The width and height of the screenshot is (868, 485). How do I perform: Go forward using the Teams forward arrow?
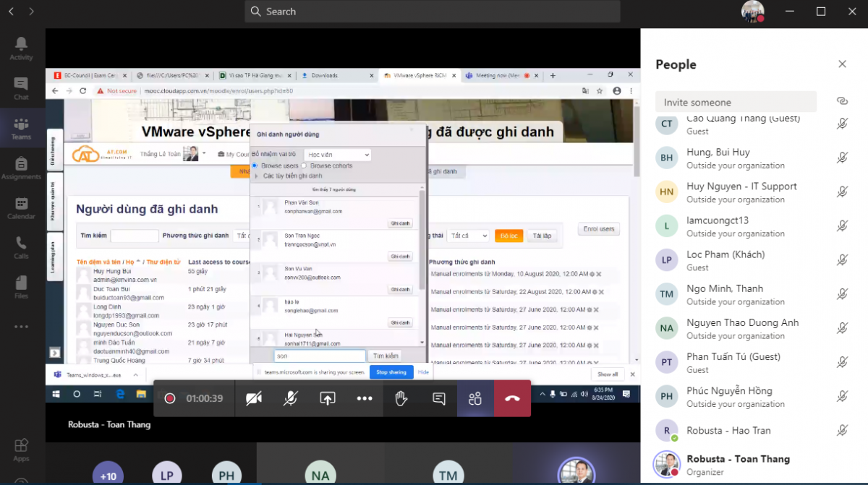pyautogui.click(x=31, y=12)
